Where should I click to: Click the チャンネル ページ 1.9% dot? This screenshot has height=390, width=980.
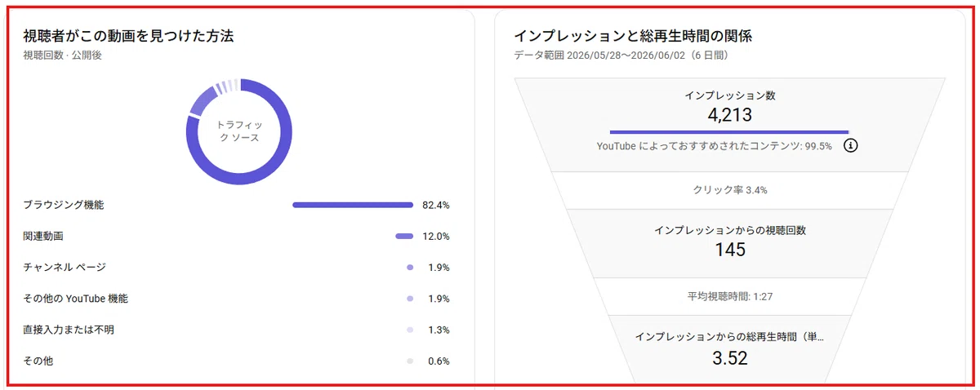pyautogui.click(x=410, y=268)
